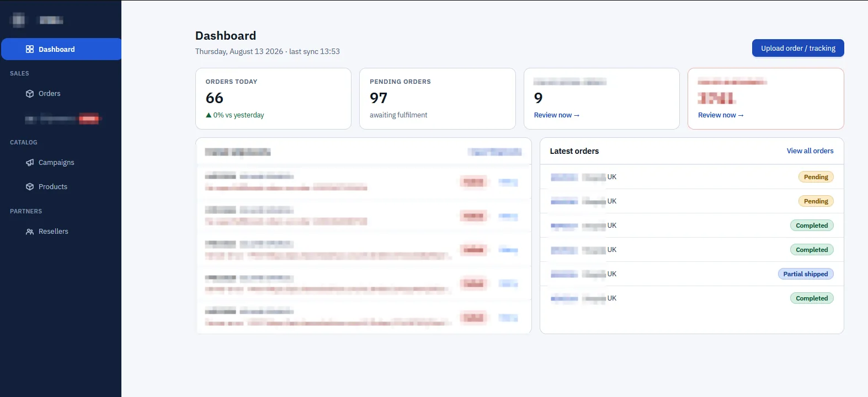Click the PARTNERS section label
The height and width of the screenshot is (397, 868).
point(26,211)
